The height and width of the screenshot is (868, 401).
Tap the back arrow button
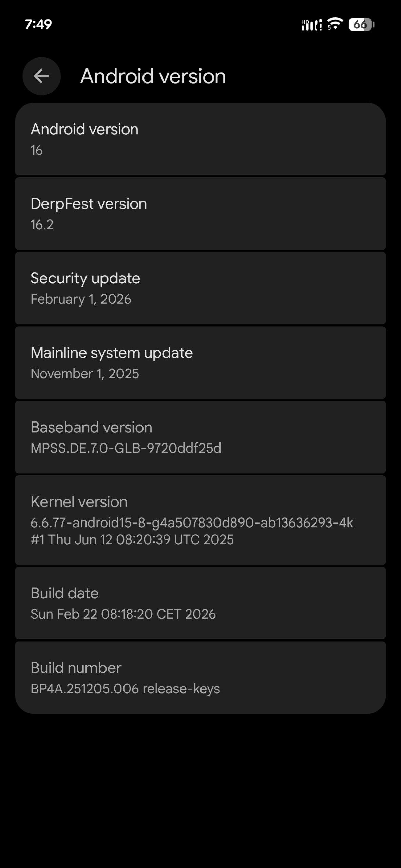pos(41,76)
